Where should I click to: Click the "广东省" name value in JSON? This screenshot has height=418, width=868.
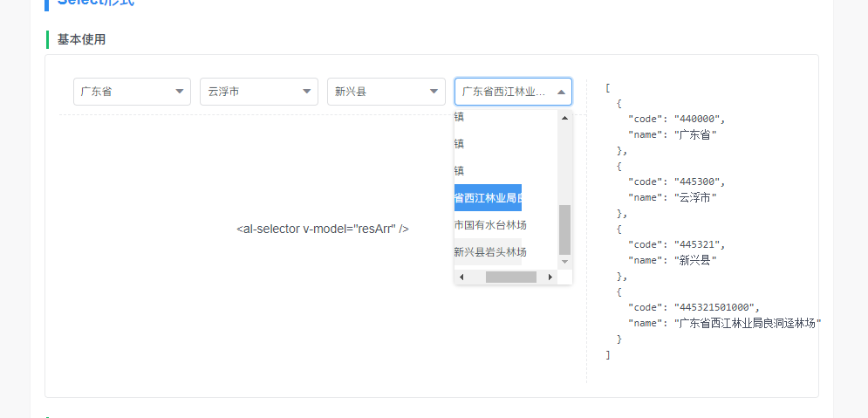(695, 134)
